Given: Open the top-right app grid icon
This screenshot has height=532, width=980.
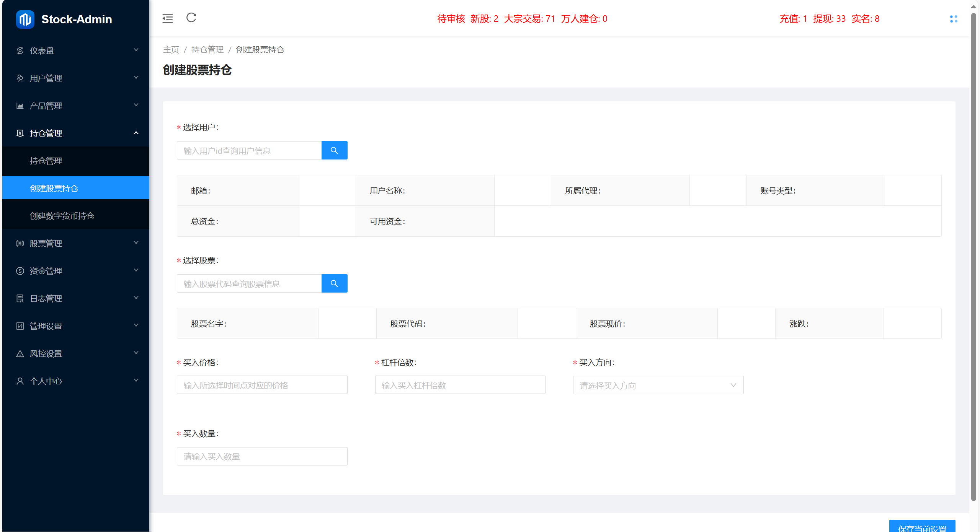Looking at the screenshot, I should (x=954, y=19).
